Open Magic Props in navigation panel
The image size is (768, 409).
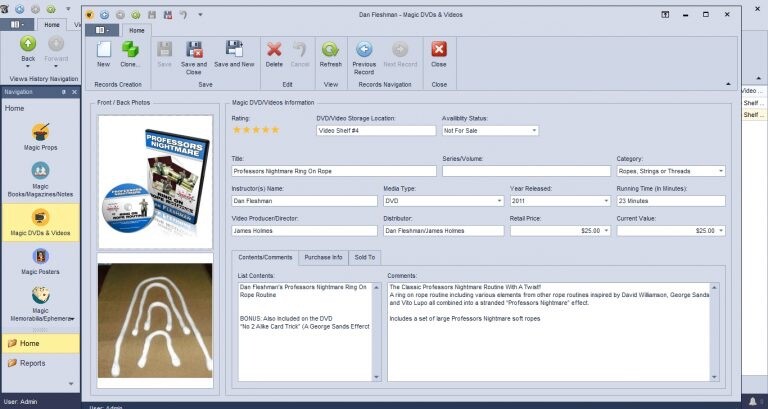tap(40, 137)
